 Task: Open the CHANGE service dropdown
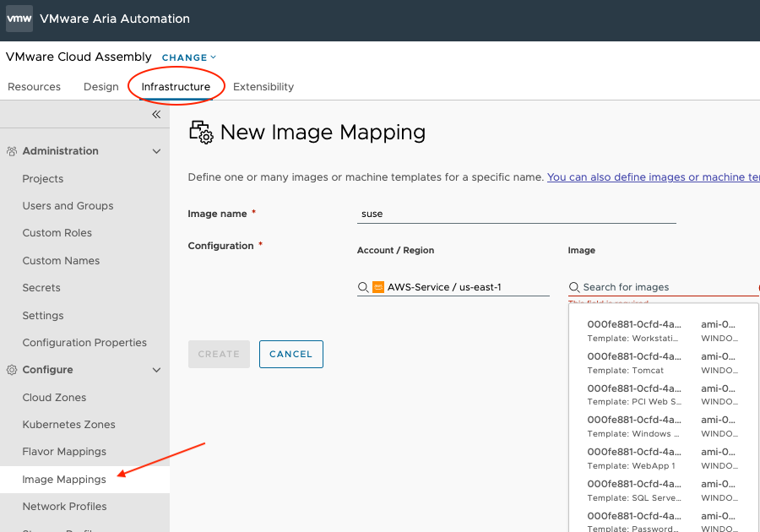click(x=189, y=57)
